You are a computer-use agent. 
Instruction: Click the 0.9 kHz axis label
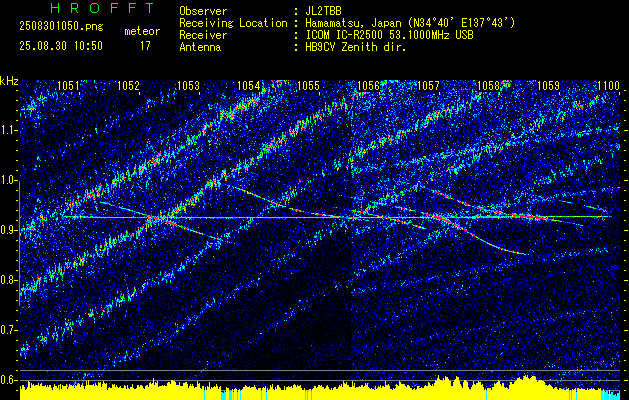click(x=9, y=230)
